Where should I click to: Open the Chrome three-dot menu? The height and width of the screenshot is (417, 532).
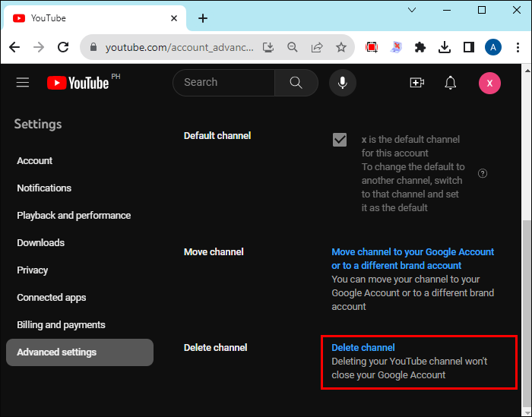click(518, 47)
